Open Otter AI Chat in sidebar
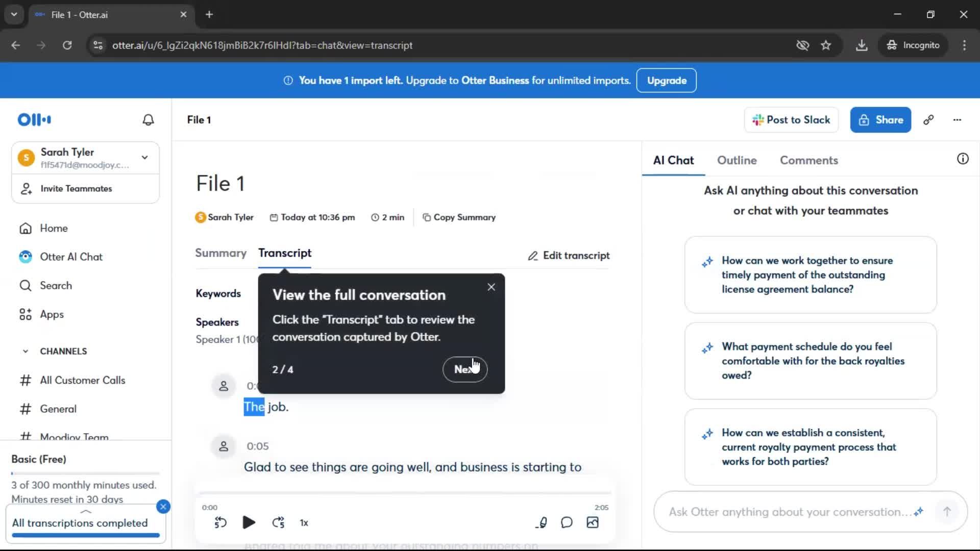The width and height of the screenshot is (980, 551). (x=61, y=257)
